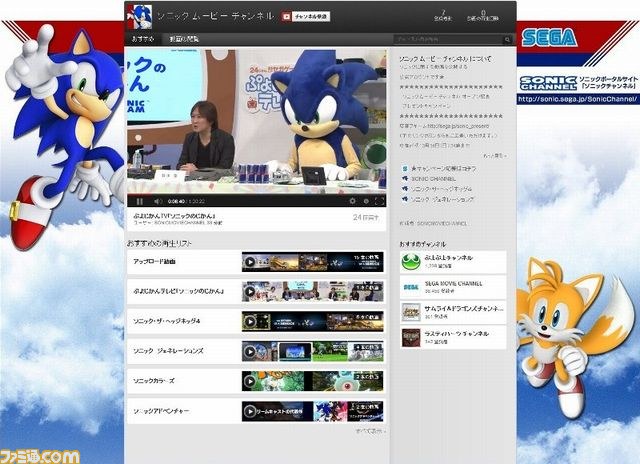
Task: Switch to the 動画の閲覧 tab
Action: click(x=184, y=39)
